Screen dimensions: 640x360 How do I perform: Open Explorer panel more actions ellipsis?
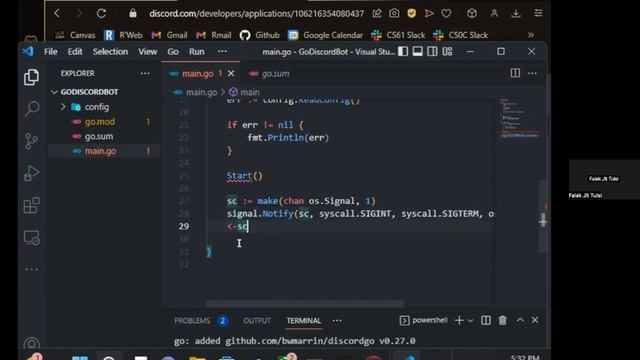145,73
